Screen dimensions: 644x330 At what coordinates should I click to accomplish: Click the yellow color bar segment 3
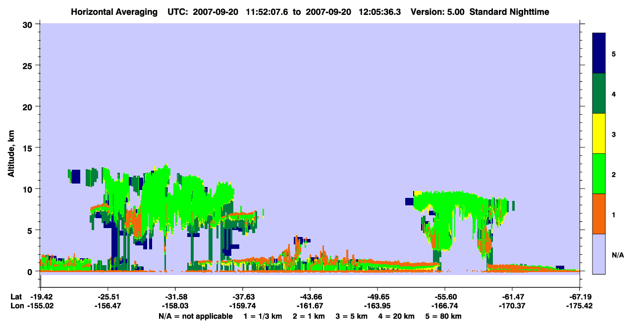[599, 134]
